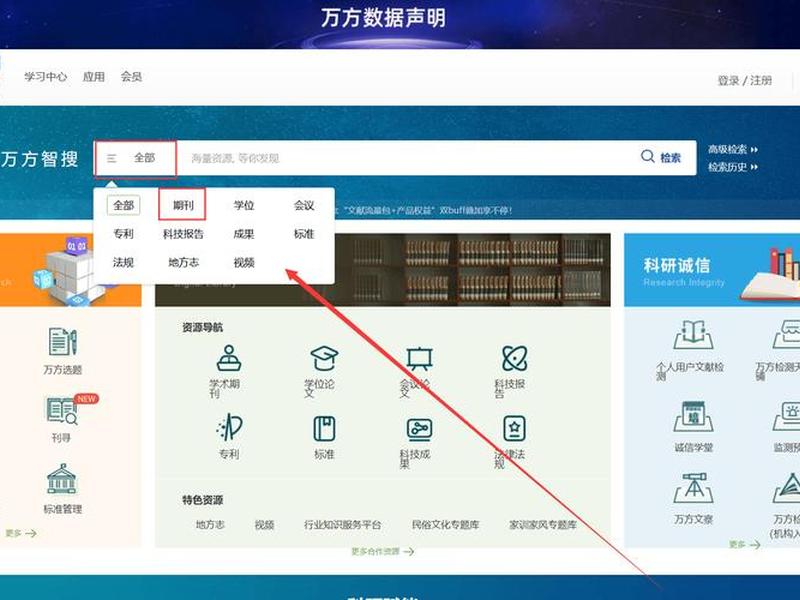The image size is (800, 600).
Task: Select 地方志 in the dropdown list
Action: (183, 262)
